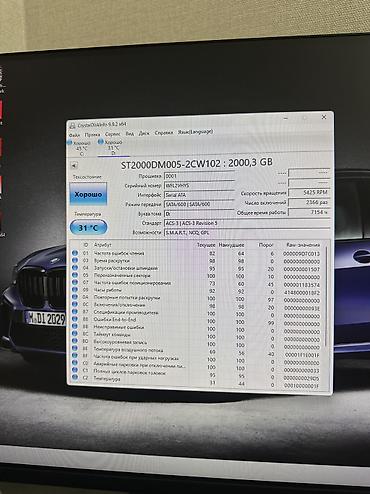Viewport: 370px width, 494px height.
Task: Click the CrystalDiskInfo title bar app icon
Action: [72, 126]
